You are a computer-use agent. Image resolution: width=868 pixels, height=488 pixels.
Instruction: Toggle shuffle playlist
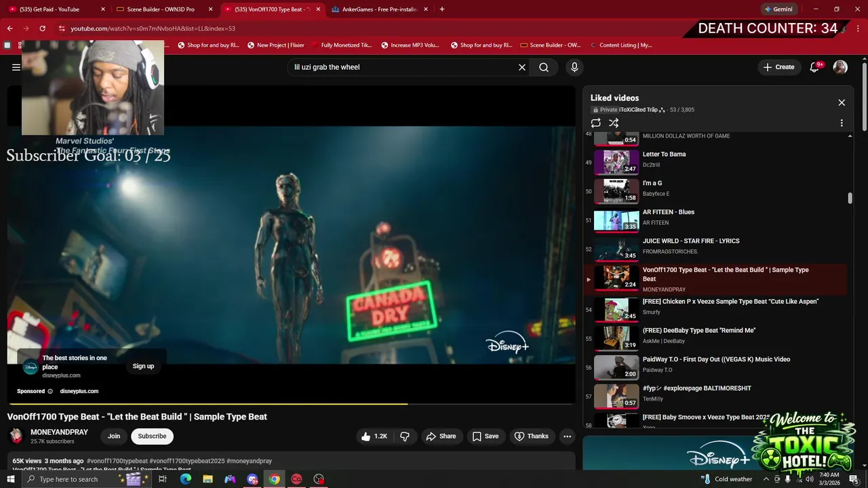click(614, 123)
